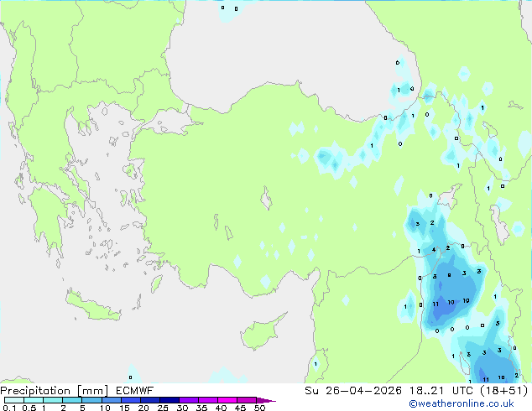Click the forecast date 'Su 26-04-2026 18..21 UTC' text
The height and width of the screenshot is (411, 532).
[x=389, y=391]
